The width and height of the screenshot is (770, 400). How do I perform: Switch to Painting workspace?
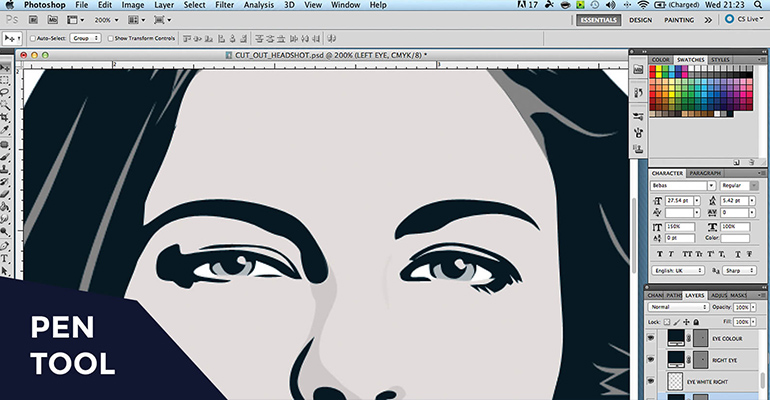click(679, 20)
